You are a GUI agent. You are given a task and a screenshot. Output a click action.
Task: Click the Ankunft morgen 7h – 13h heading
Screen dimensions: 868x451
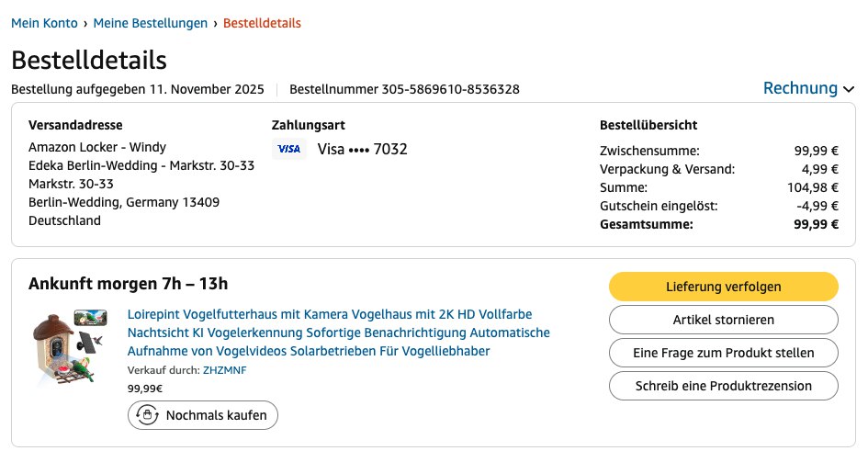pos(128,283)
